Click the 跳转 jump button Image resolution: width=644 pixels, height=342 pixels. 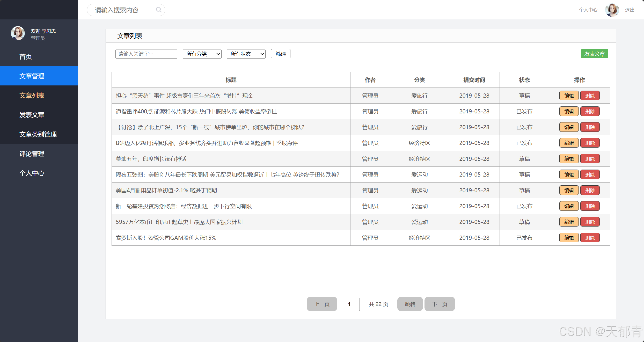[x=410, y=304]
